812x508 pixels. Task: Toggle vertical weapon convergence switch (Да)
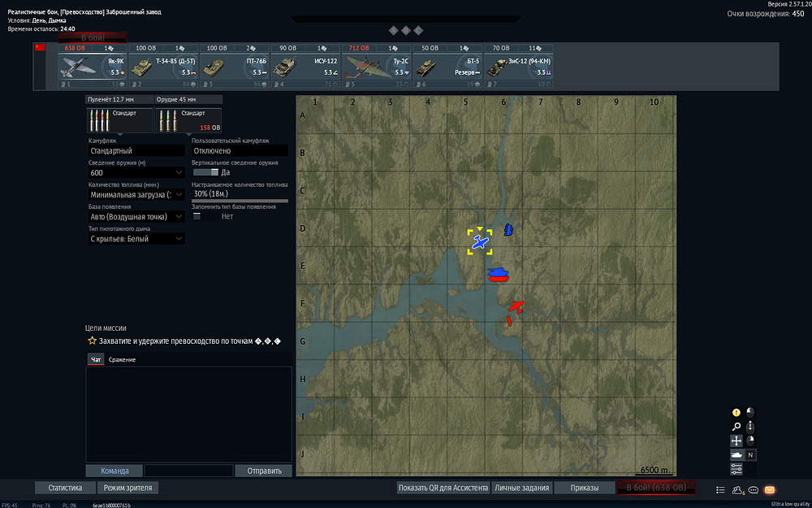(205, 172)
